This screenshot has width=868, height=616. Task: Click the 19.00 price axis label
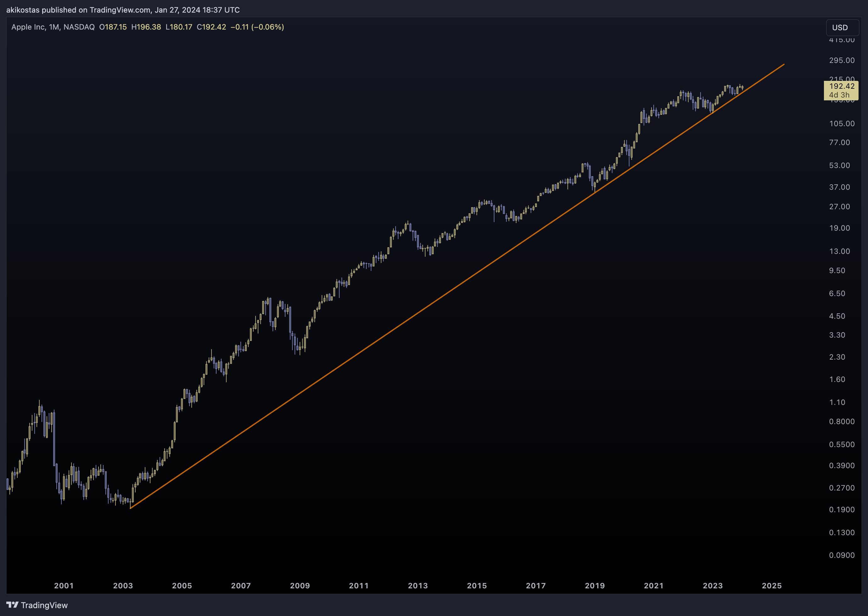[840, 228]
